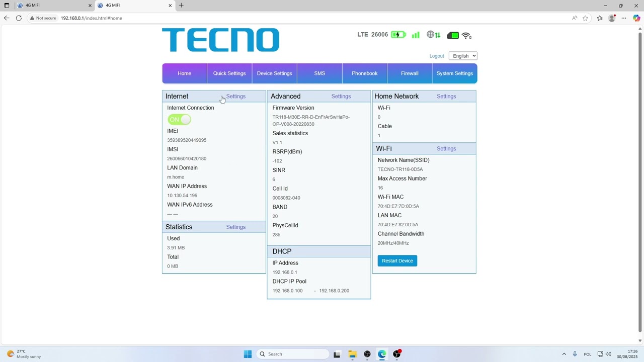Open SMS navigation tab
This screenshot has width=644, height=362.
(319, 73)
